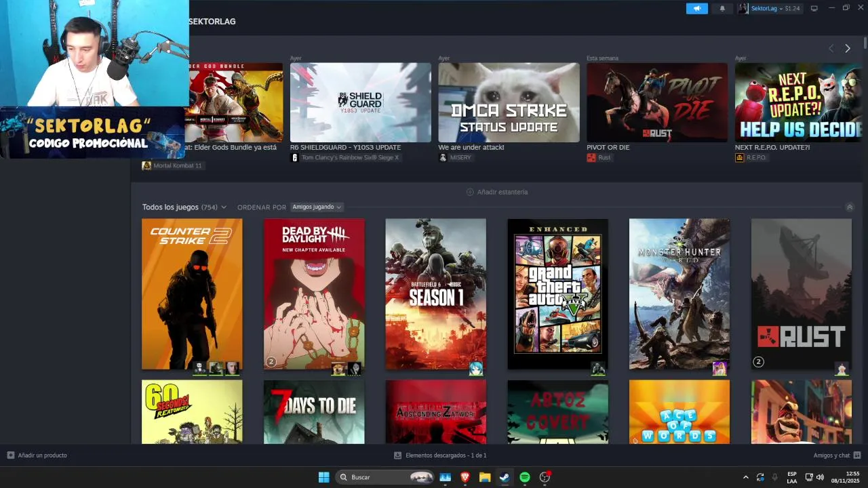Click the Steam taskbar icon
The width and height of the screenshot is (868, 488).
[x=505, y=477]
